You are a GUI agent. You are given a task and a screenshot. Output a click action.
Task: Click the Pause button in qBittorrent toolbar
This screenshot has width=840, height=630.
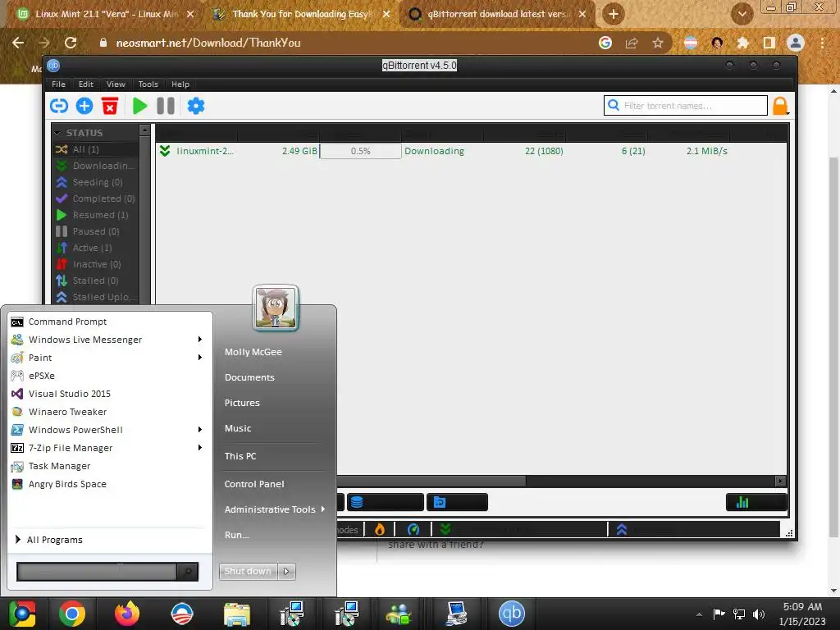click(166, 106)
